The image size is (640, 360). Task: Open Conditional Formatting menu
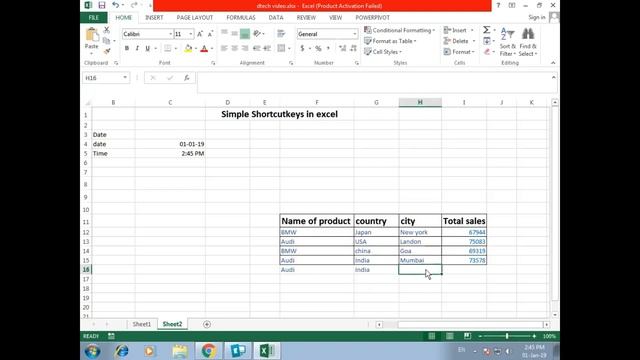(399, 30)
